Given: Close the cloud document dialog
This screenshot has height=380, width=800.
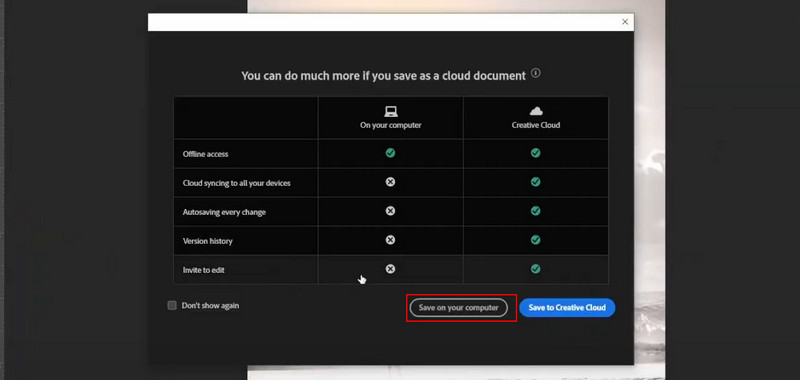Looking at the screenshot, I should (x=625, y=22).
